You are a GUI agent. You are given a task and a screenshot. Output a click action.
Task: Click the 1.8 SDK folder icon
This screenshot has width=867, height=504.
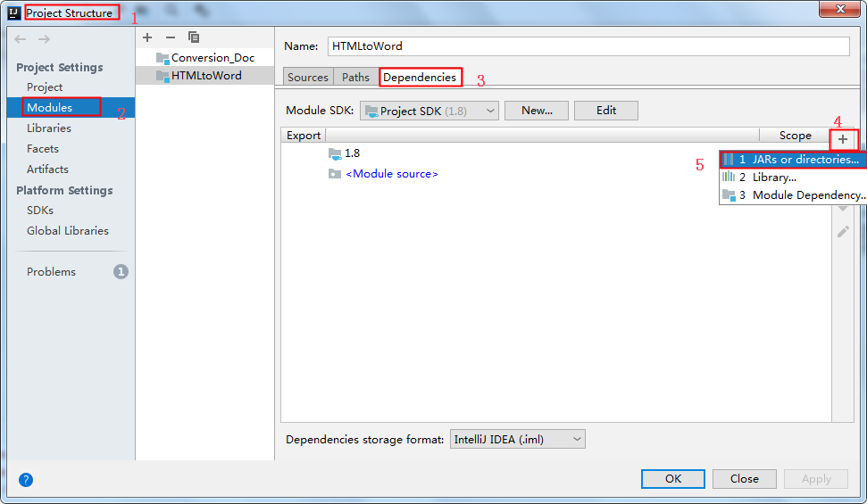point(335,153)
